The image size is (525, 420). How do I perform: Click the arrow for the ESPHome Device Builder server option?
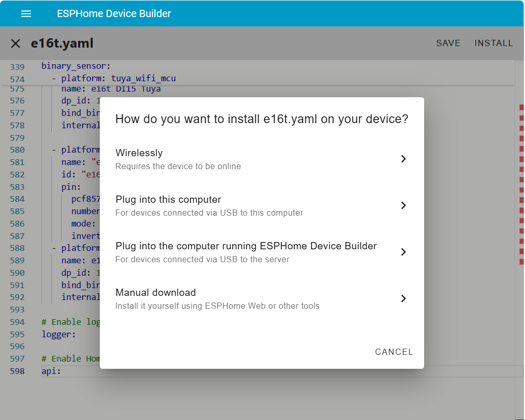403,252
